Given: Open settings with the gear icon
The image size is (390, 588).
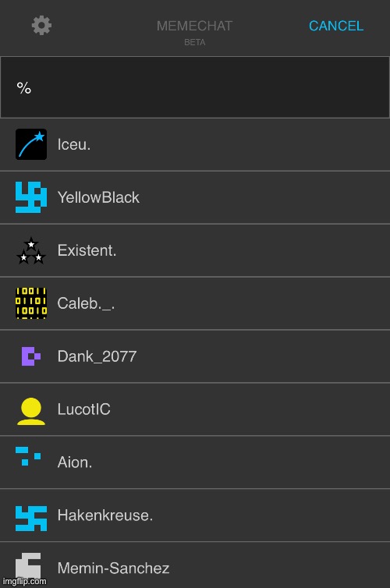Looking at the screenshot, I should tap(41, 26).
